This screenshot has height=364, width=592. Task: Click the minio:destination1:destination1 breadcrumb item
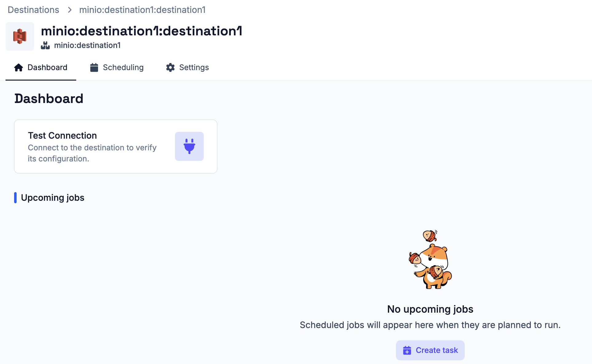tap(142, 10)
